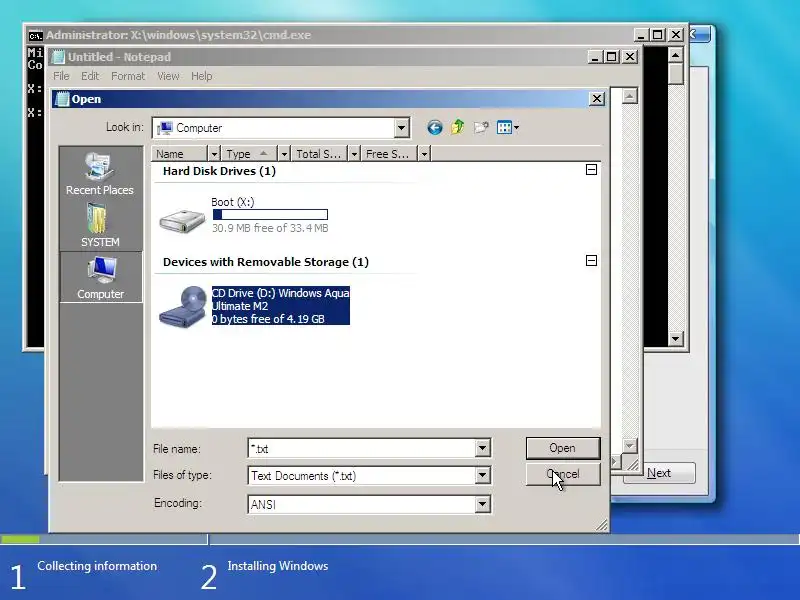Click Notepad vertical scrollbar down arrow
The image size is (800, 600).
pos(630,445)
